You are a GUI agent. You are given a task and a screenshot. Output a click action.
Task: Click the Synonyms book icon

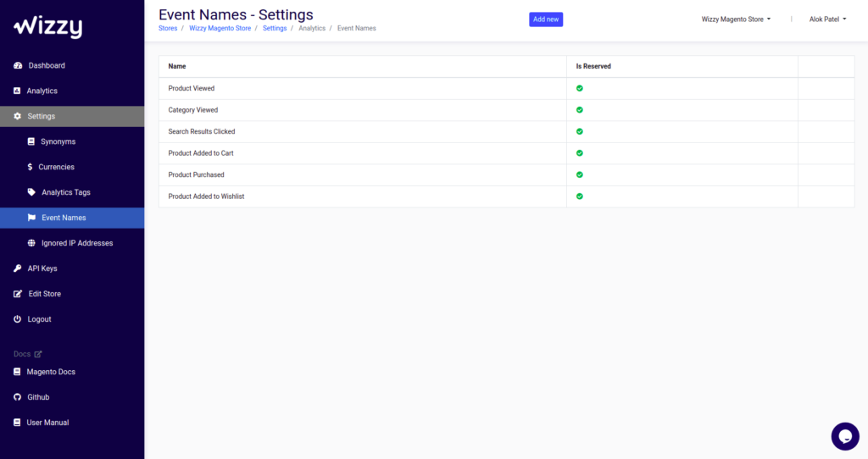(31, 141)
